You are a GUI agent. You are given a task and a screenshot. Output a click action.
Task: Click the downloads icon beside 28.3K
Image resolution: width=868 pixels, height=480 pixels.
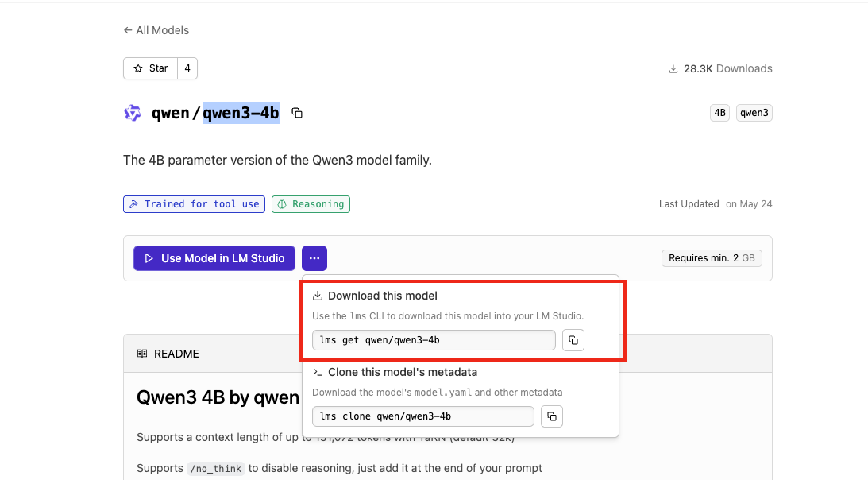[x=673, y=68]
